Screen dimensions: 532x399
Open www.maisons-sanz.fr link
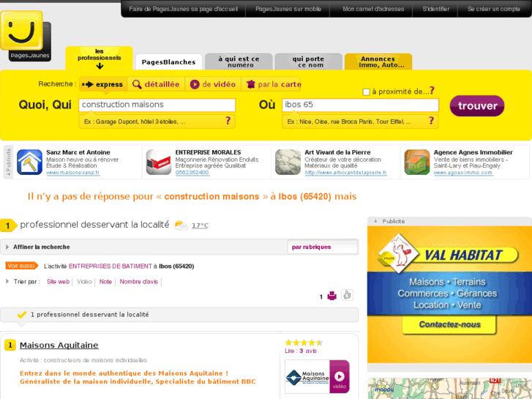73,173
